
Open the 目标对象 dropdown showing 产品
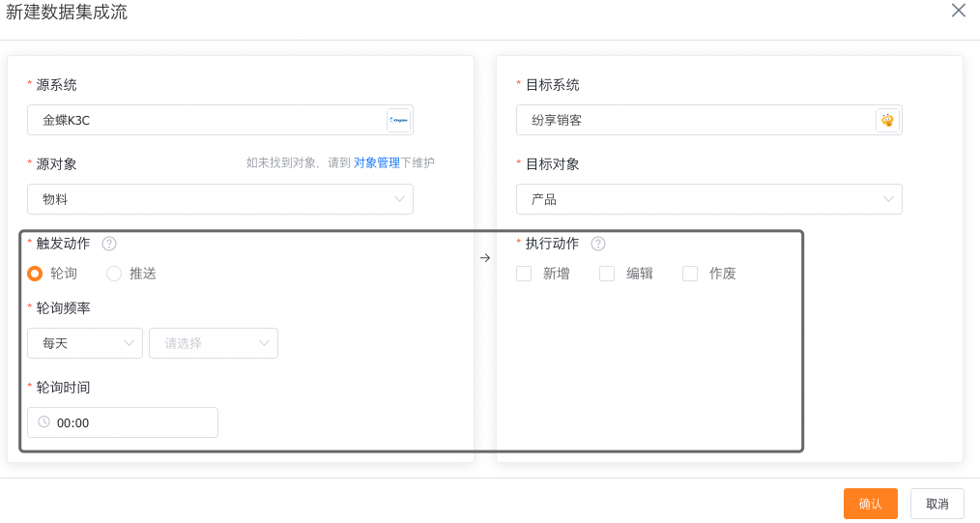click(x=709, y=199)
